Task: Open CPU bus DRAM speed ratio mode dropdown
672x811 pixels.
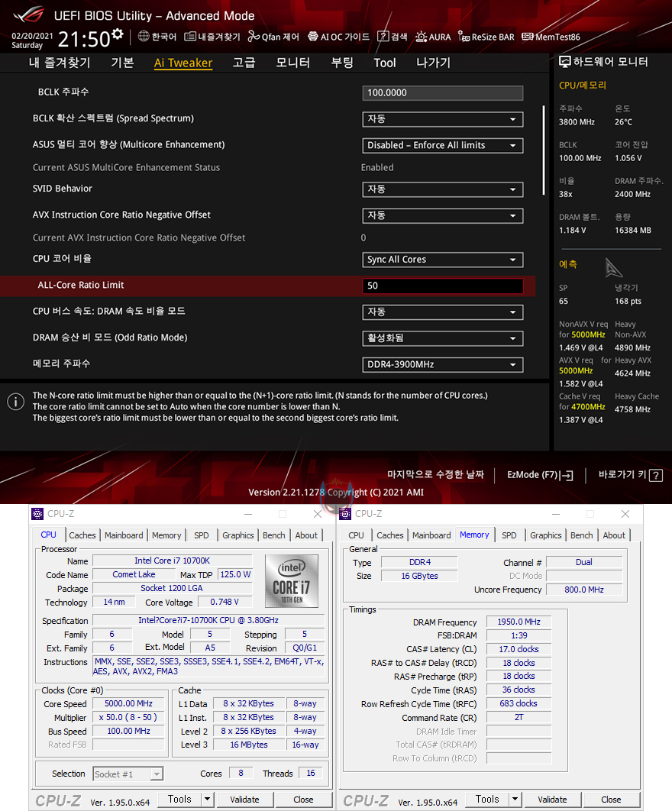Action: (442, 312)
